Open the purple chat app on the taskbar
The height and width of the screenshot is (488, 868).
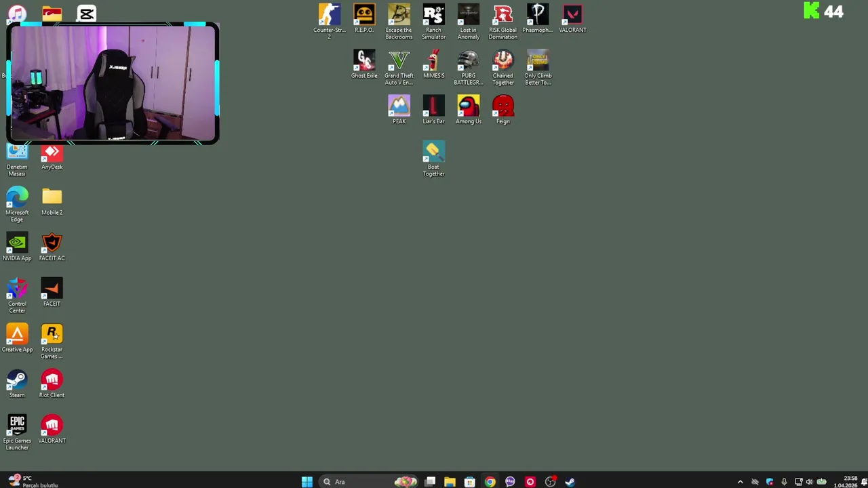point(510,482)
